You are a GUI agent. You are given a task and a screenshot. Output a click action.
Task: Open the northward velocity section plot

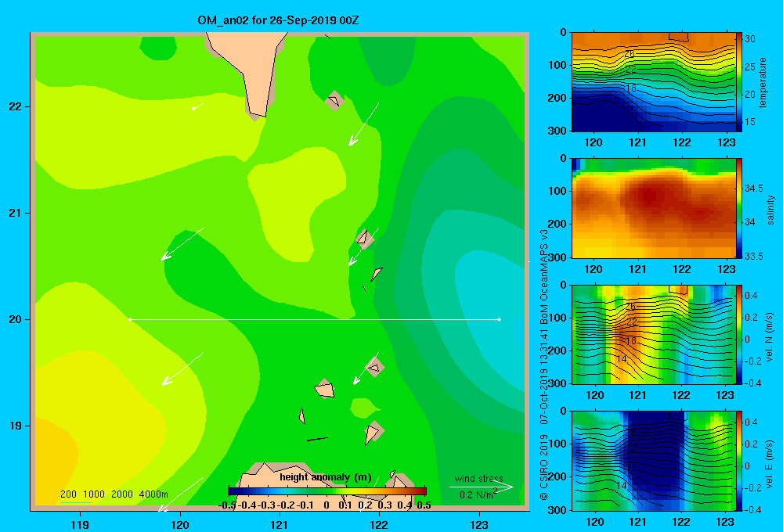[653, 335]
